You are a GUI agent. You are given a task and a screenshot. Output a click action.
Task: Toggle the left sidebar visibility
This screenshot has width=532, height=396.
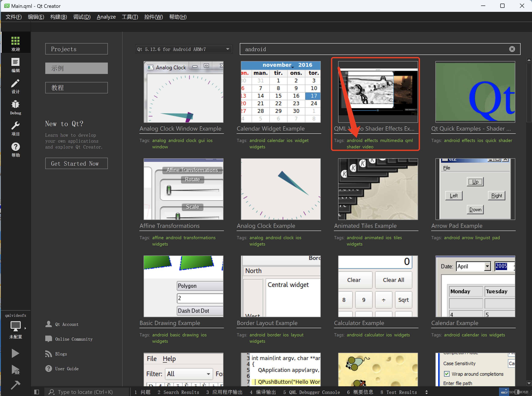(x=36, y=392)
